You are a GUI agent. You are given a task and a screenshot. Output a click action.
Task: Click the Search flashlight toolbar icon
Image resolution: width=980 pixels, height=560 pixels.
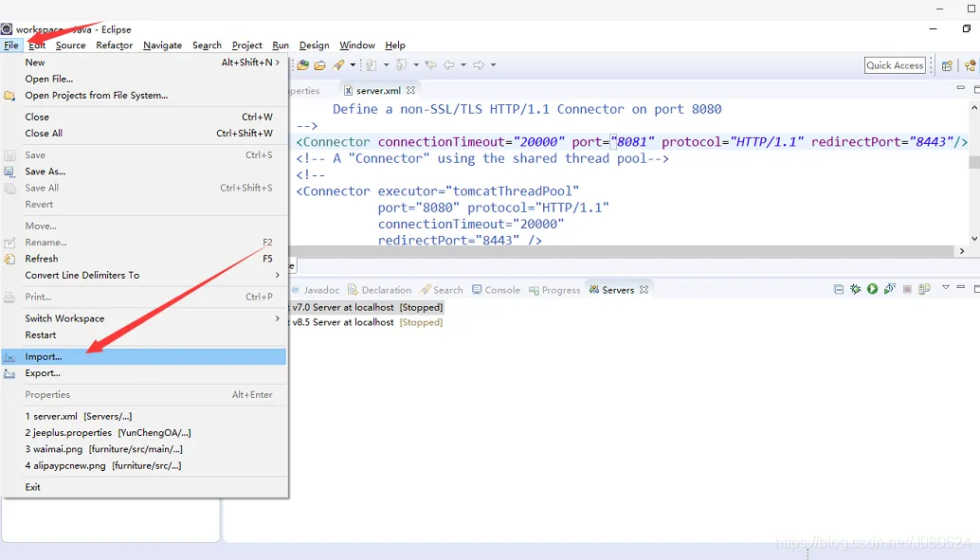tap(338, 65)
